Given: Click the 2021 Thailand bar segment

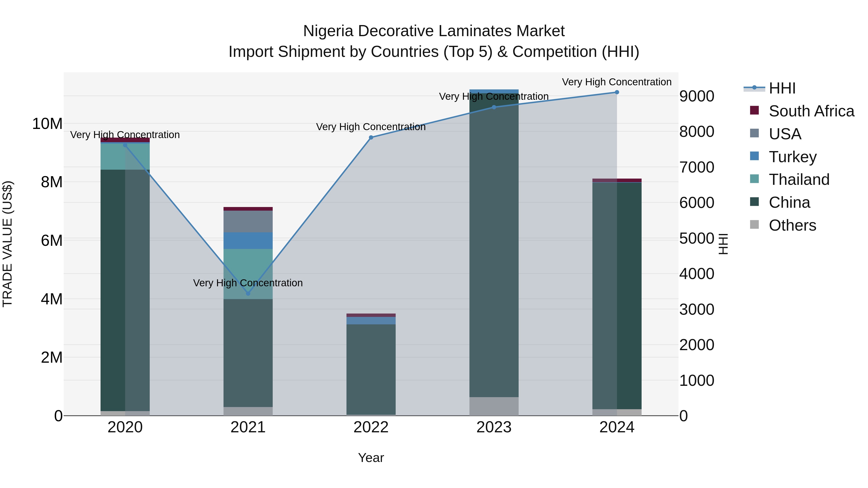Looking at the screenshot, I should point(248,274).
